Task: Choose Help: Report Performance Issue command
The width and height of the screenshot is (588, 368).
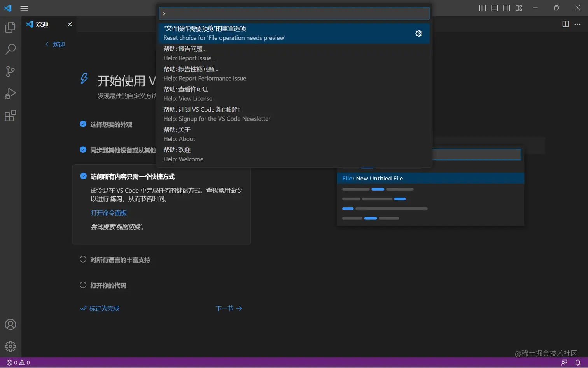Action: click(294, 74)
